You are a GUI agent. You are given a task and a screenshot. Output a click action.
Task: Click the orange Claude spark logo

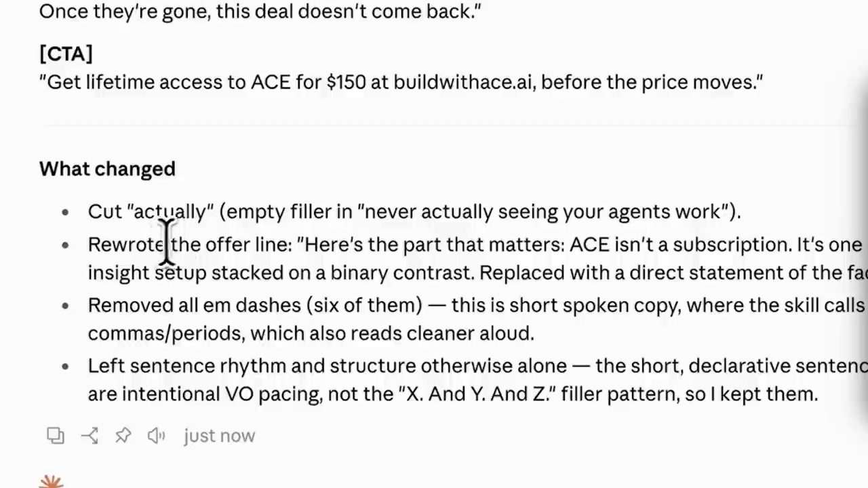[52, 482]
